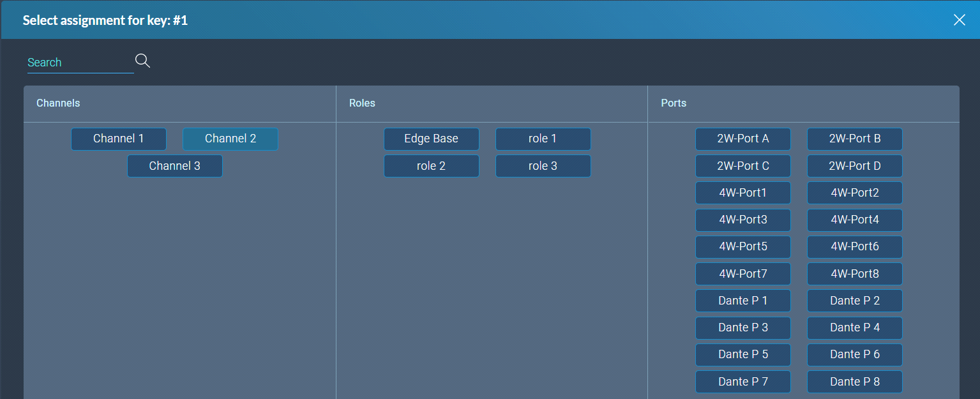Assign Dante P 1
The width and height of the screenshot is (980, 399).
(x=743, y=300)
